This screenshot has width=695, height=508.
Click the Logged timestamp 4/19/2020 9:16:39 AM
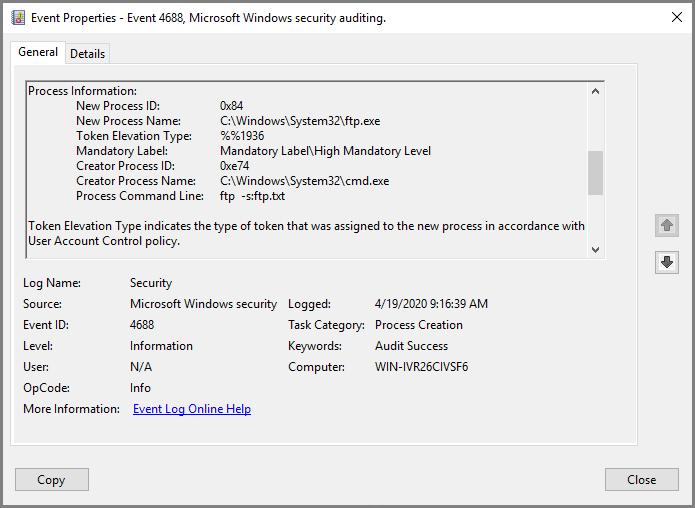click(431, 304)
